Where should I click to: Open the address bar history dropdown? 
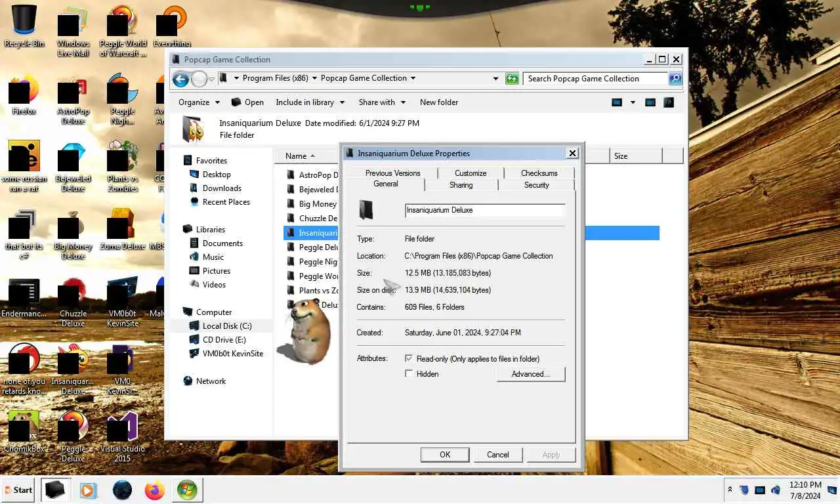click(495, 79)
